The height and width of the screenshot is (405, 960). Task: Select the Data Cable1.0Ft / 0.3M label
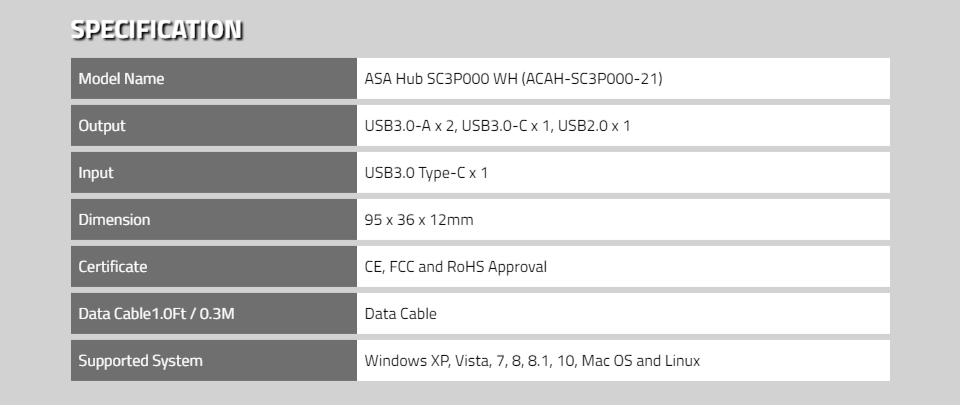(156, 314)
